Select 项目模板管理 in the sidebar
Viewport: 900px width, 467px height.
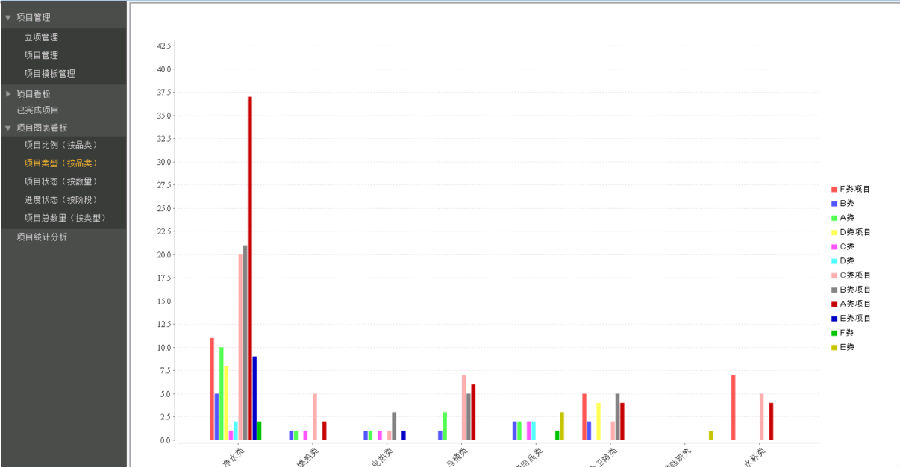click(50, 73)
